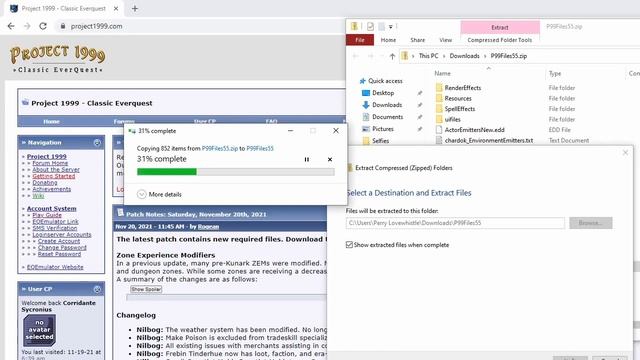
Task: Pause the file copy operation
Action: click(x=307, y=160)
